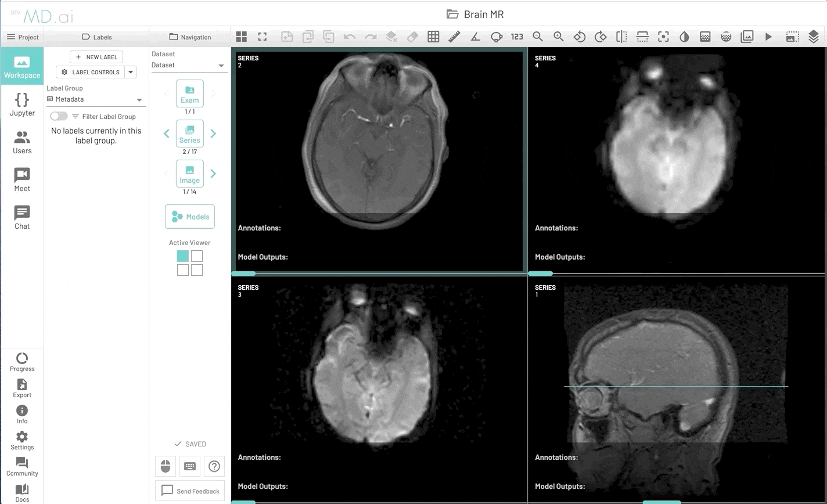Click the New Label button
The image size is (827, 504).
coord(96,57)
